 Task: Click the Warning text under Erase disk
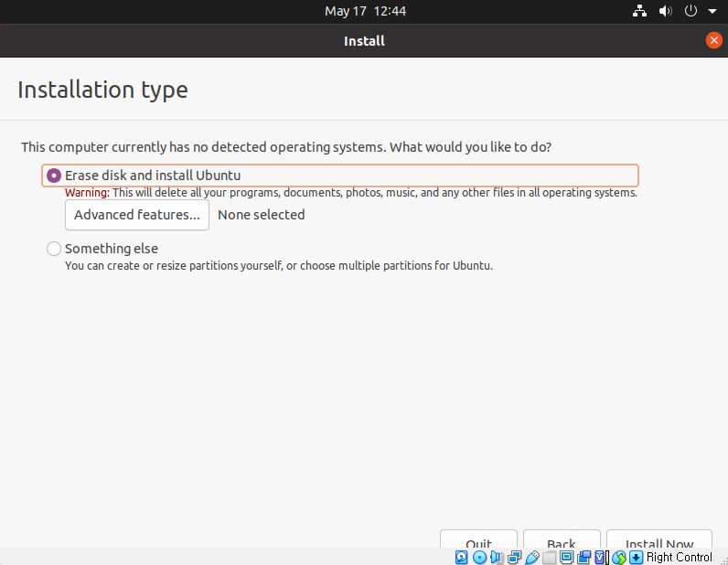click(351, 193)
